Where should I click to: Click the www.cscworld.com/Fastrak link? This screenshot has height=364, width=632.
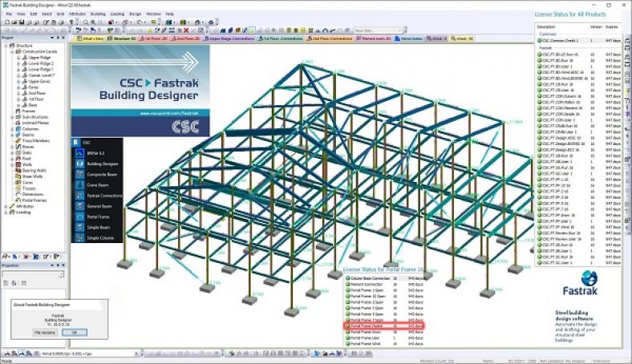point(169,114)
